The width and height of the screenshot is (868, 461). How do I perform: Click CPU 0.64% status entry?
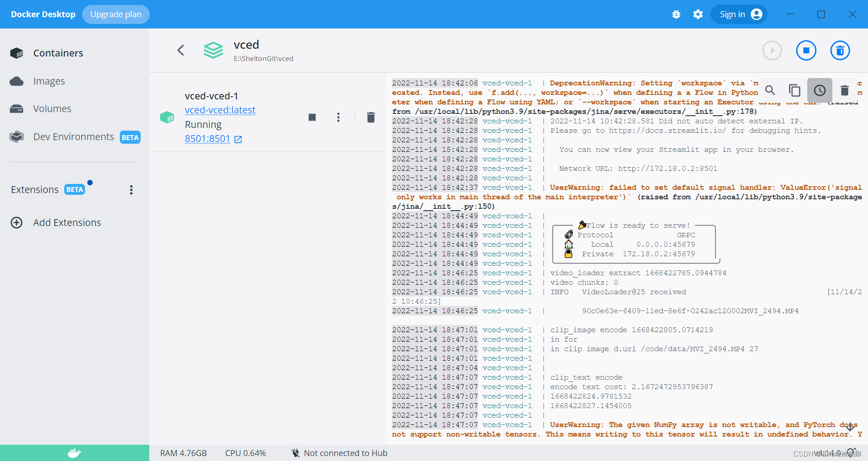click(x=245, y=453)
